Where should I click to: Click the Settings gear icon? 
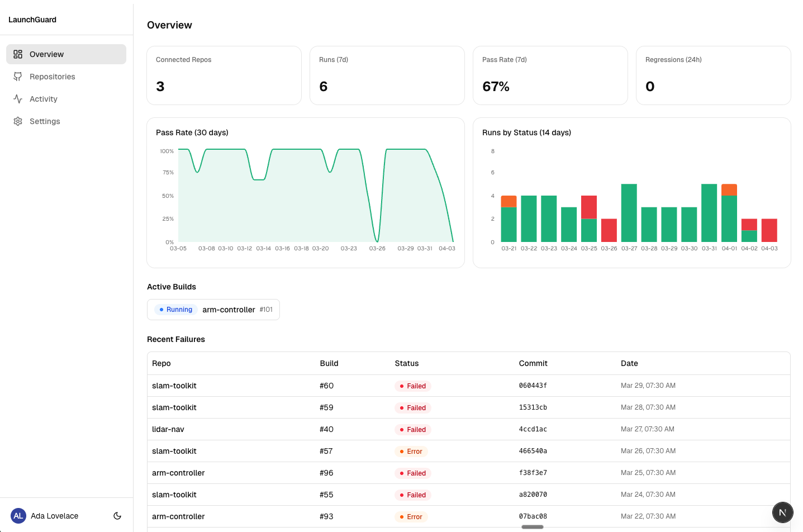(x=18, y=121)
